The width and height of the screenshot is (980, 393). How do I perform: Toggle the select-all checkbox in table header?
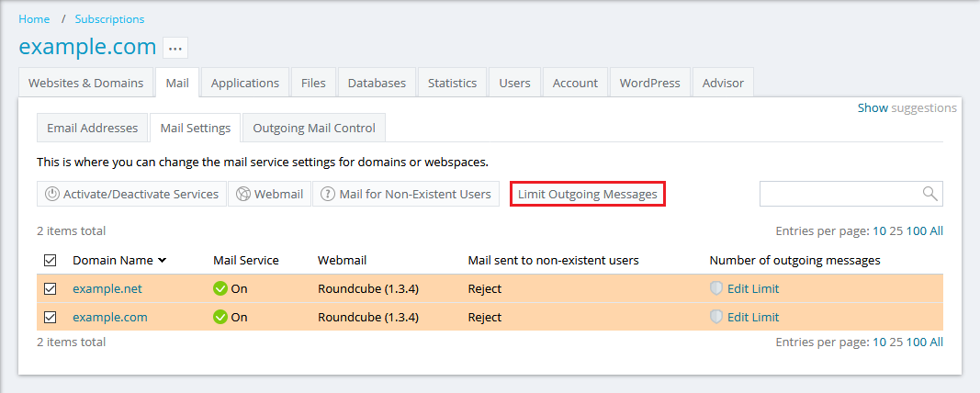[51, 261]
